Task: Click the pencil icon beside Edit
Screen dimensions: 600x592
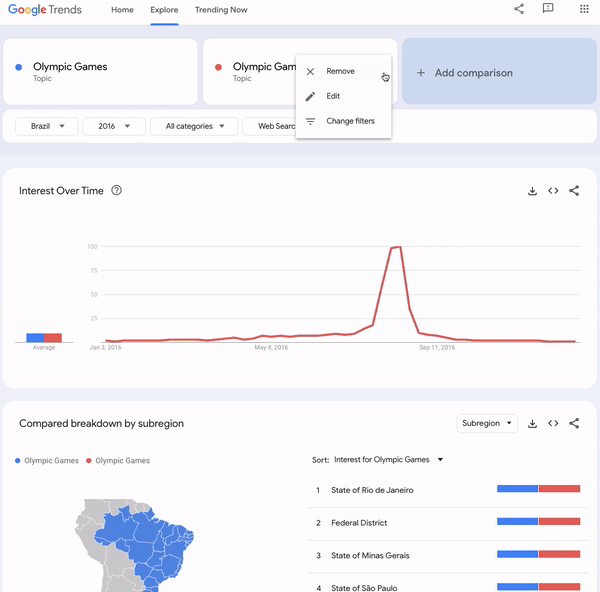Action: 310,96
